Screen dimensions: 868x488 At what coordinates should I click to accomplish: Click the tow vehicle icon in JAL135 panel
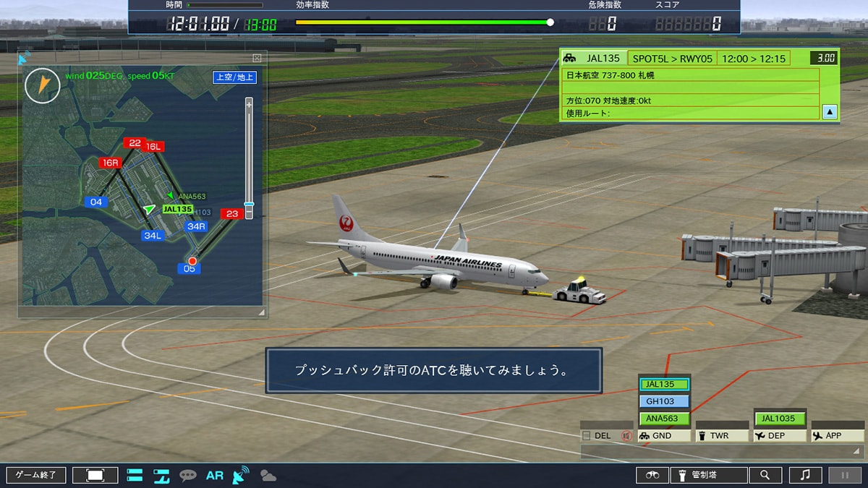[x=570, y=58]
